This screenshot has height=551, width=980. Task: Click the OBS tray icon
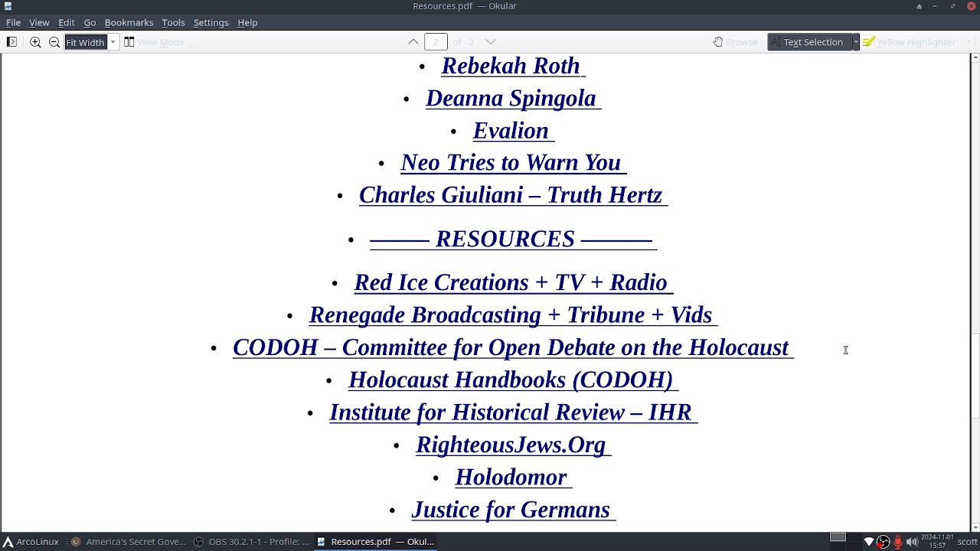pos(884,542)
